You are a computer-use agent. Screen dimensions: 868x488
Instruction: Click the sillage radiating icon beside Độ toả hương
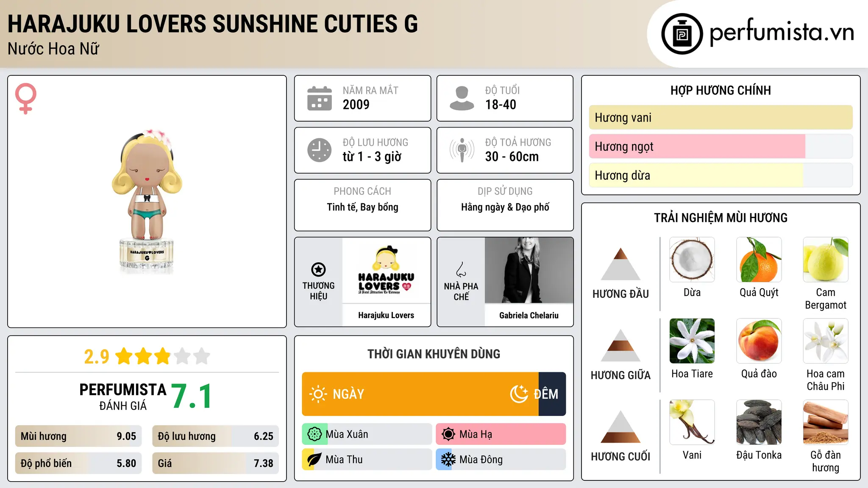pyautogui.click(x=462, y=150)
